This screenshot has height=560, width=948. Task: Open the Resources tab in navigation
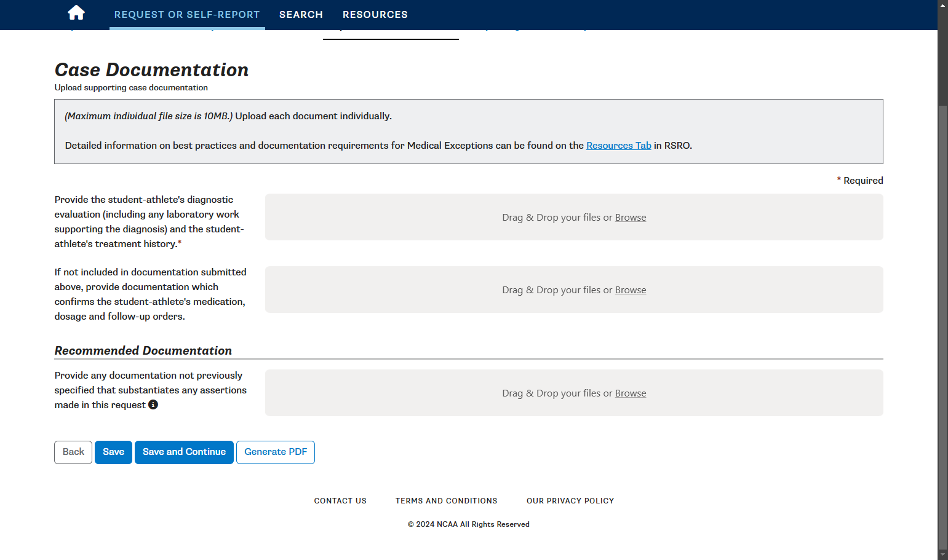375,15
